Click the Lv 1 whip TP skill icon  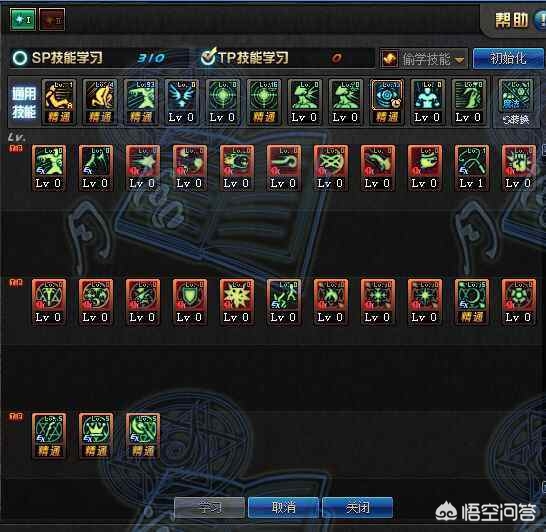point(471,168)
